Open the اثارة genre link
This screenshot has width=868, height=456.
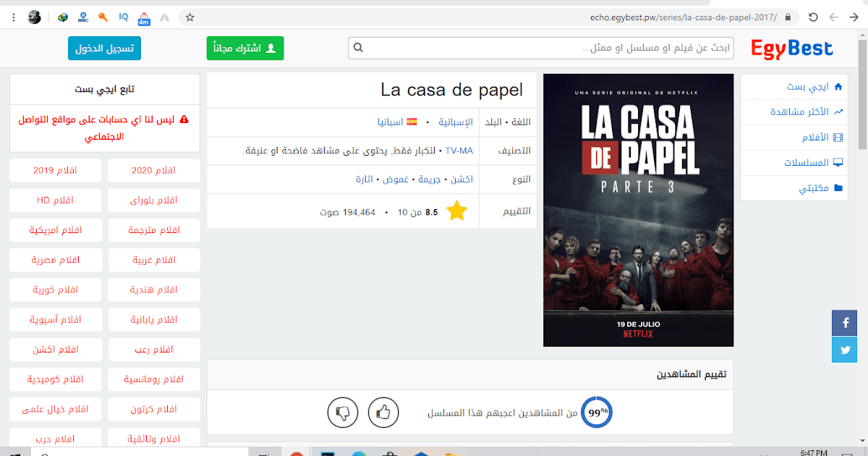[365, 179]
